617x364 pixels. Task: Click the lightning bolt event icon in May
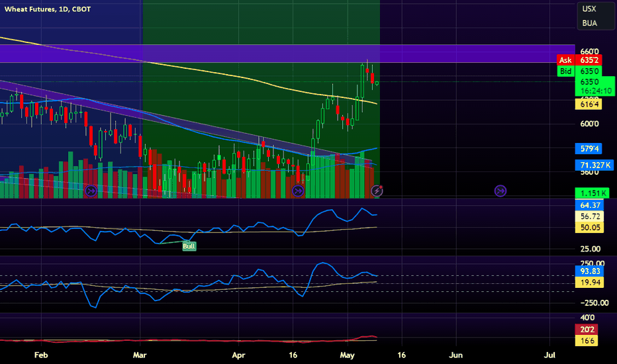tap(377, 191)
